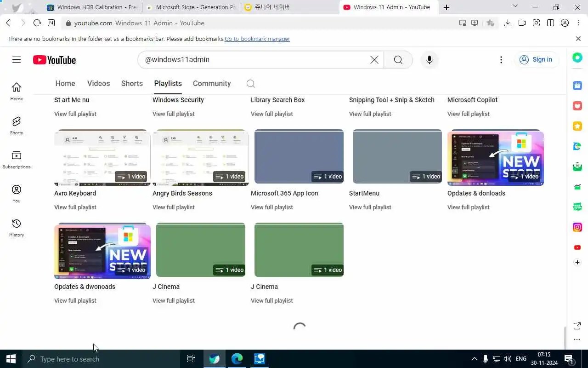The height and width of the screenshot is (368, 588).
Task: Switch to the channel Home tab
Action: (65, 83)
